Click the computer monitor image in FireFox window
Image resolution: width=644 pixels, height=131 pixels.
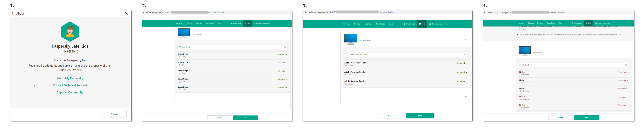point(525,51)
